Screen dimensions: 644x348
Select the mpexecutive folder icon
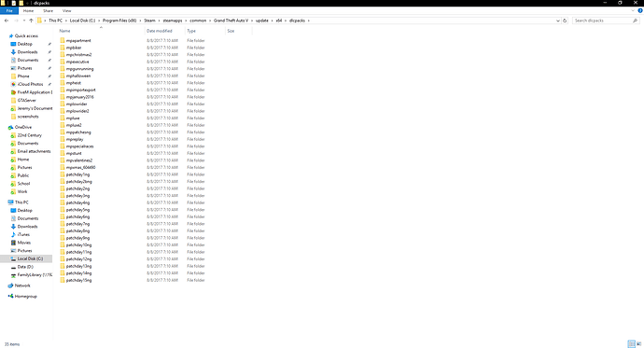[x=63, y=62]
